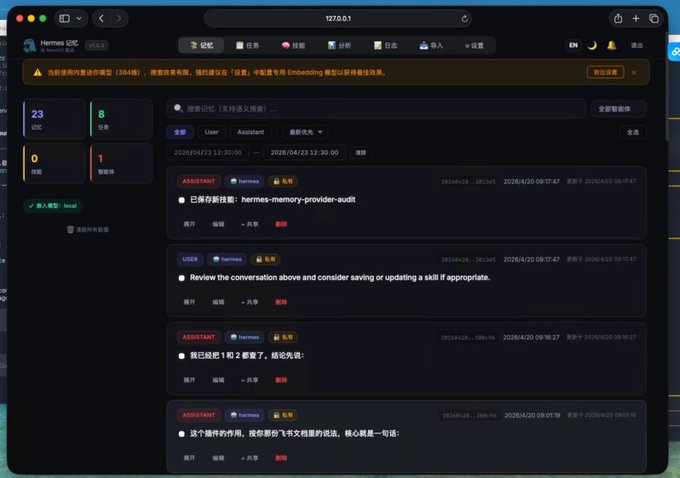The height and width of the screenshot is (478, 680).
Task: Filter memories by the Assistant tab
Action: tap(251, 132)
